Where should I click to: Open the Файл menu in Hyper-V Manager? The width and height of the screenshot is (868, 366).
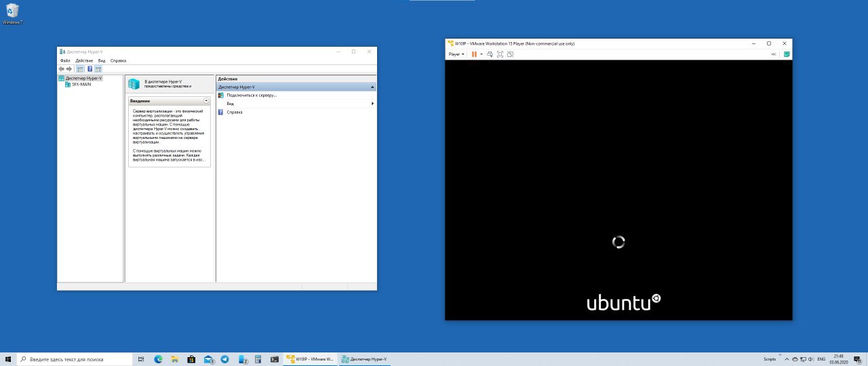point(65,60)
